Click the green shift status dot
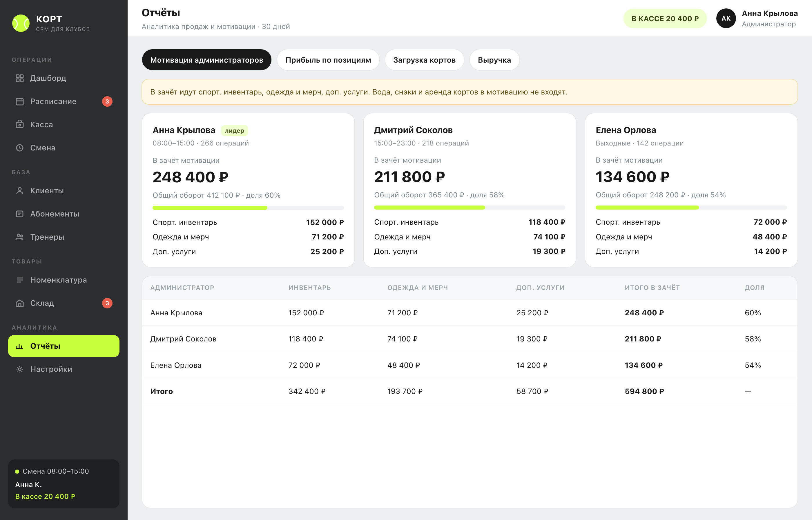This screenshot has width=812, height=520. [x=17, y=471]
